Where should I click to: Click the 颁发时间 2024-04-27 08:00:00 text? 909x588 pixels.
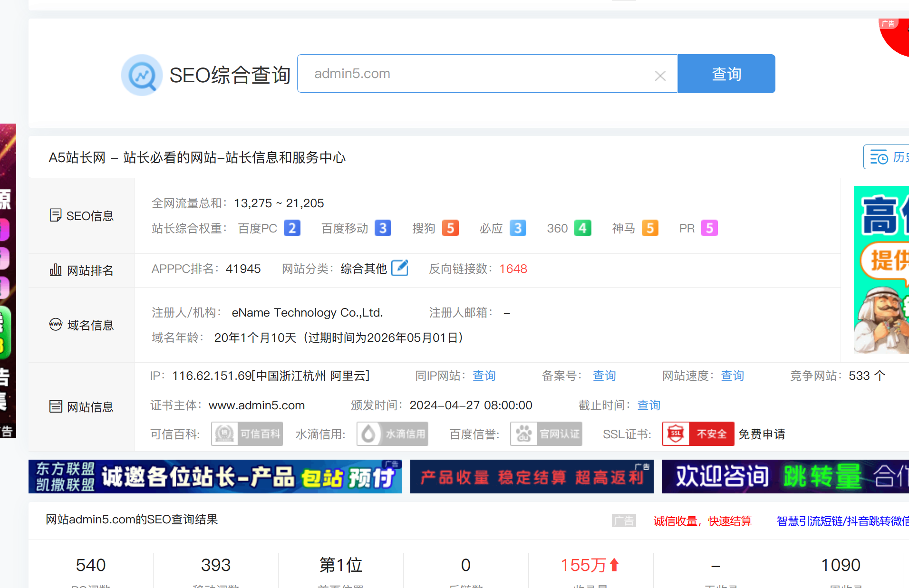(x=471, y=405)
